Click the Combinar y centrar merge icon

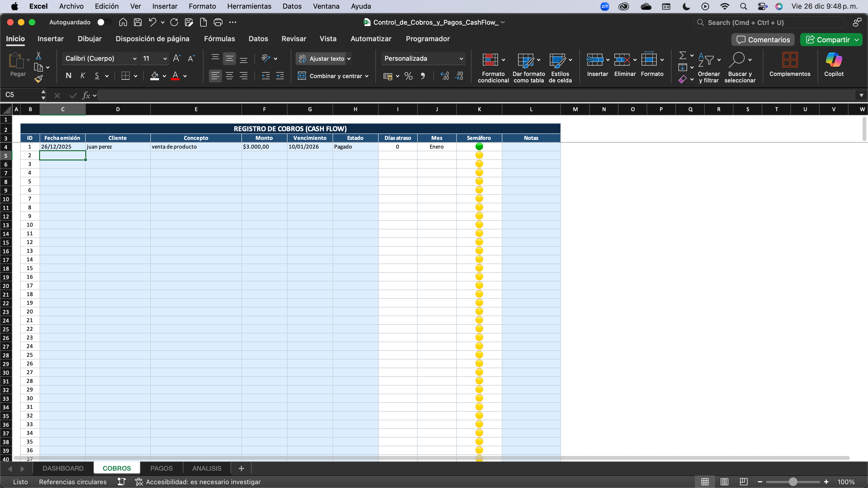[302, 76]
